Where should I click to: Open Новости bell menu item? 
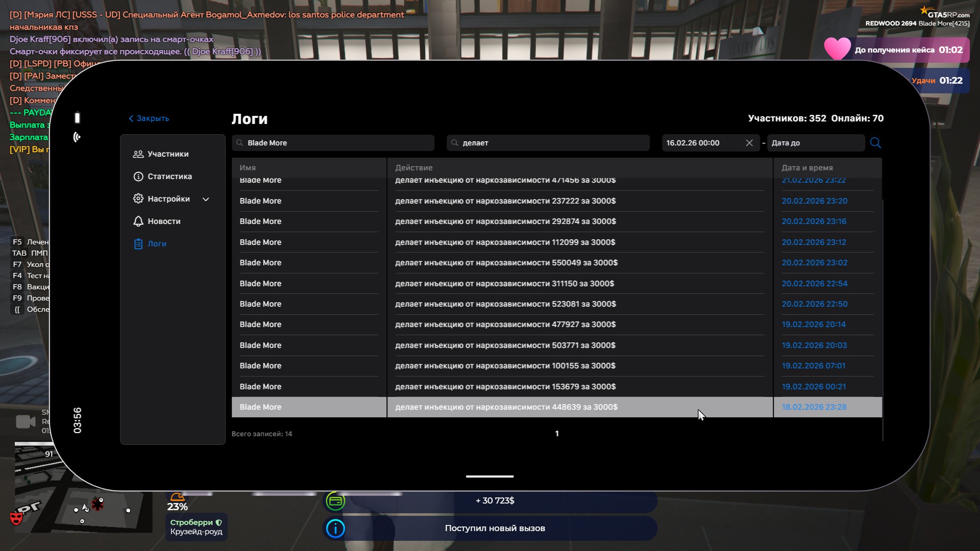pyautogui.click(x=163, y=221)
